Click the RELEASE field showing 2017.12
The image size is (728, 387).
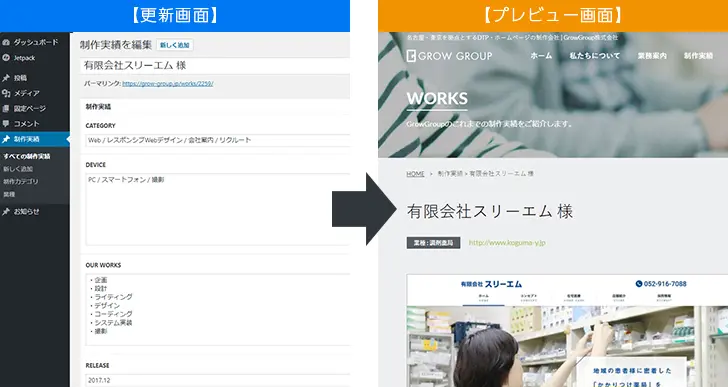tap(218, 380)
